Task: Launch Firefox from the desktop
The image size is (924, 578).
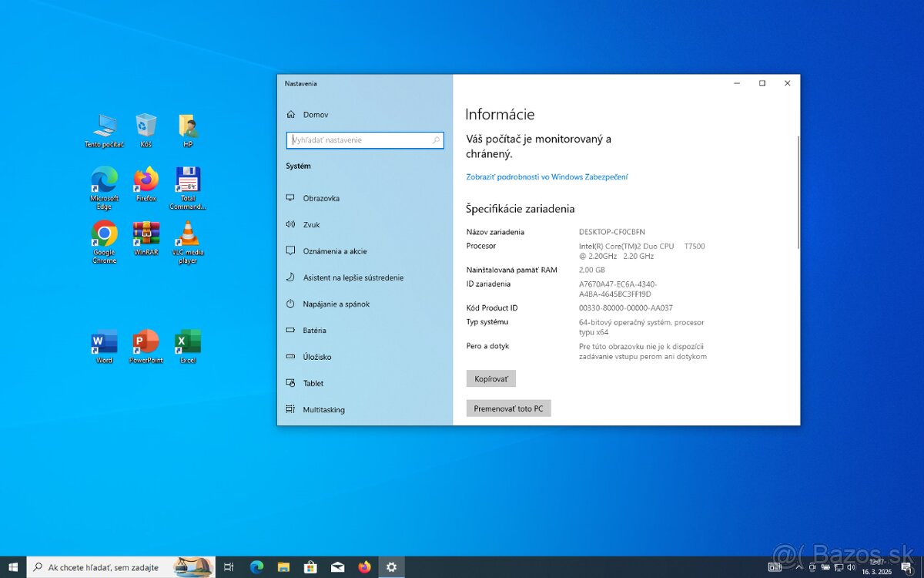Action: click(146, 185)
